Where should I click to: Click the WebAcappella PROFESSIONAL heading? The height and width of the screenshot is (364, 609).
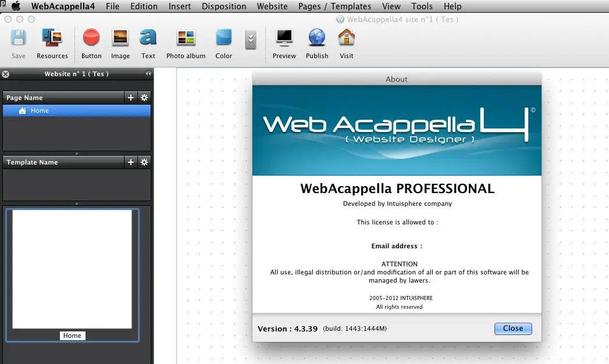tap(397, 188)
